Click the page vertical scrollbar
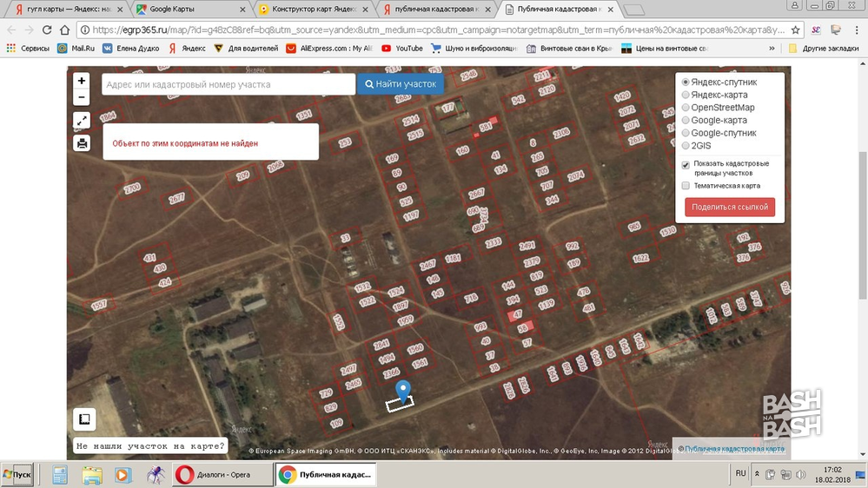 coord(863,225)
